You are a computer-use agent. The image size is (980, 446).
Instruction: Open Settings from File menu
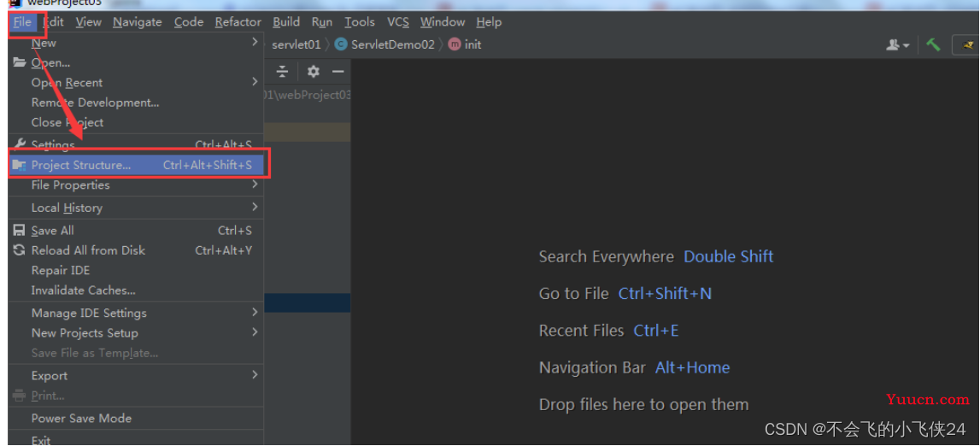point(136,145)
